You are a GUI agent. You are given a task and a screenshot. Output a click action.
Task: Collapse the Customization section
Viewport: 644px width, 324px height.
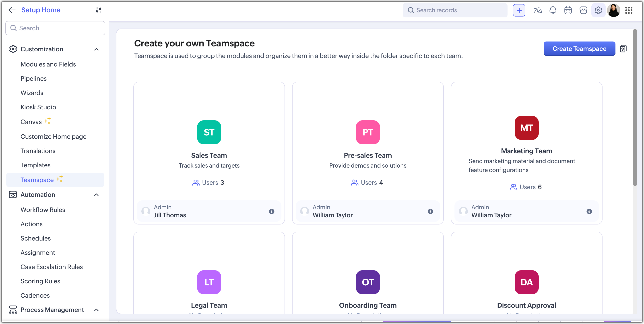pos(96,49)
